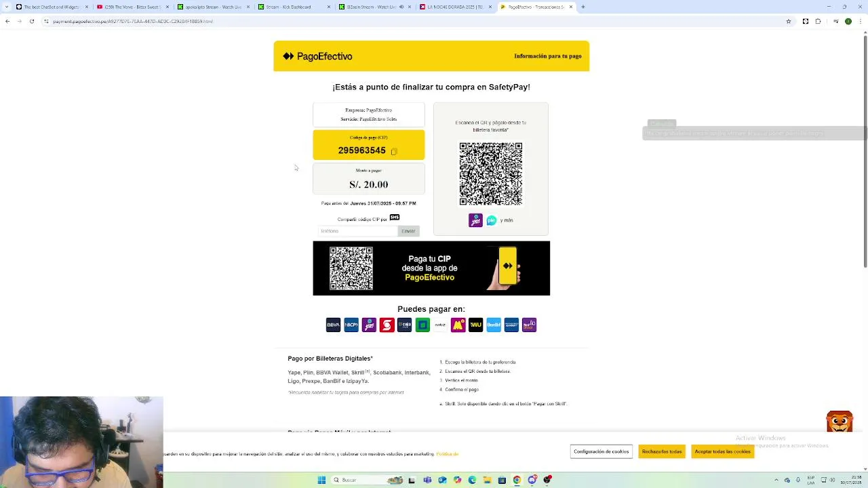The height and width of the screenshot is (488, 868).
Task: Click the dark-blue icon after BanBif
Action: point(511,325)
